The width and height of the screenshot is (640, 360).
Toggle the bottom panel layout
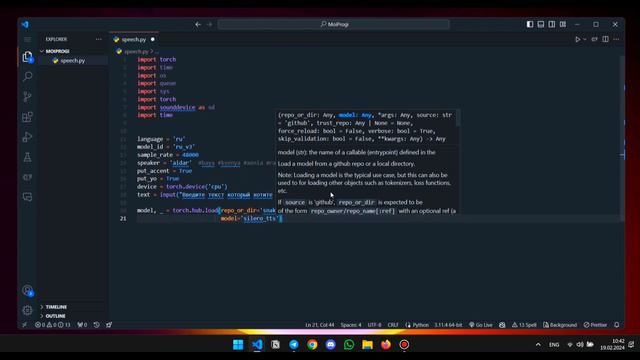[541, 24]
